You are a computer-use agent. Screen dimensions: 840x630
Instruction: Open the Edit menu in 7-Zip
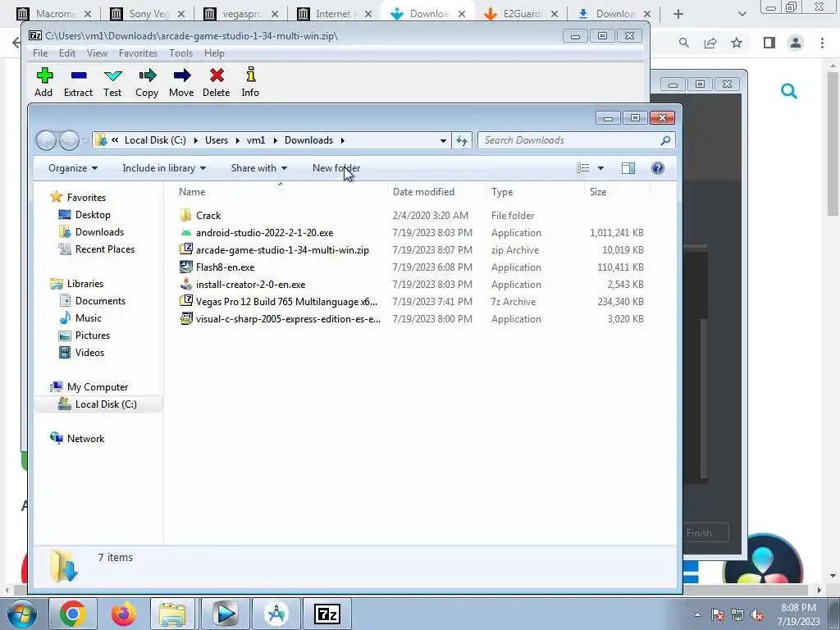pos(67,53)
